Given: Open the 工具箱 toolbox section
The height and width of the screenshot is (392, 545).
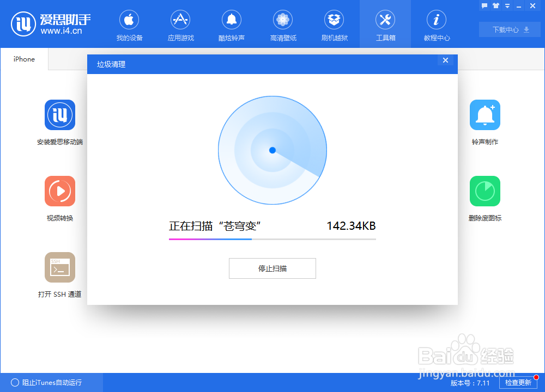Looking at the screenshot, I should (385, 24).
